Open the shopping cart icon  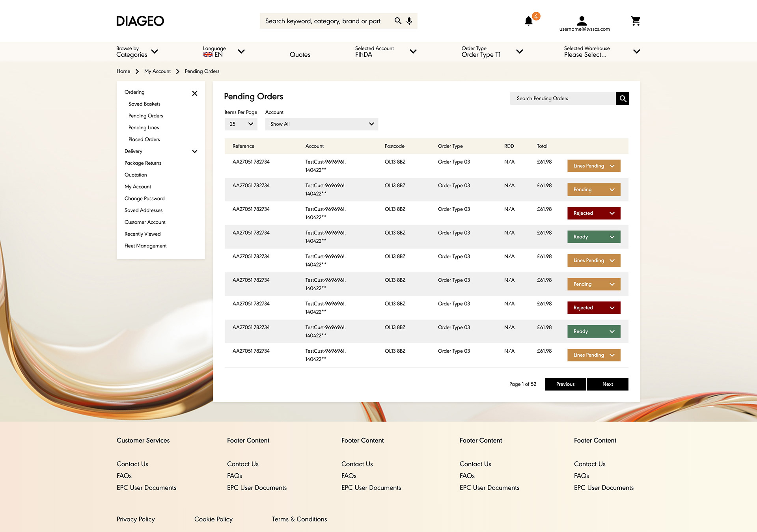[635, 21]
